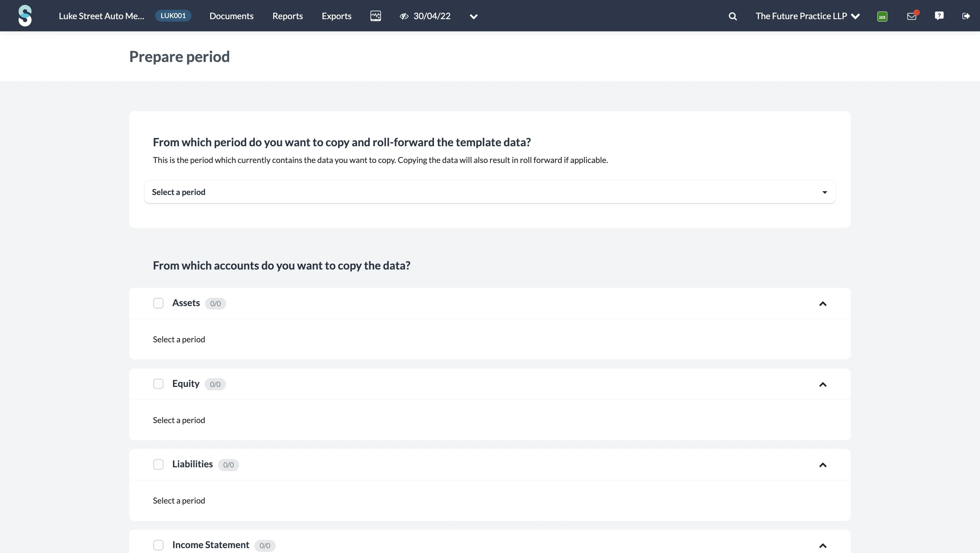Collapse the Liabilities section chevron

[822, 465]
